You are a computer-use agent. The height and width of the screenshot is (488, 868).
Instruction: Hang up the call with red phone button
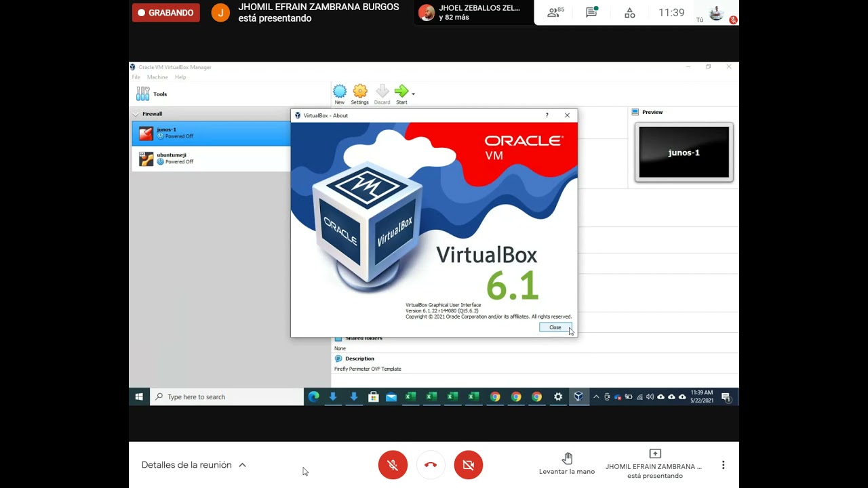(x=431, y=465)
